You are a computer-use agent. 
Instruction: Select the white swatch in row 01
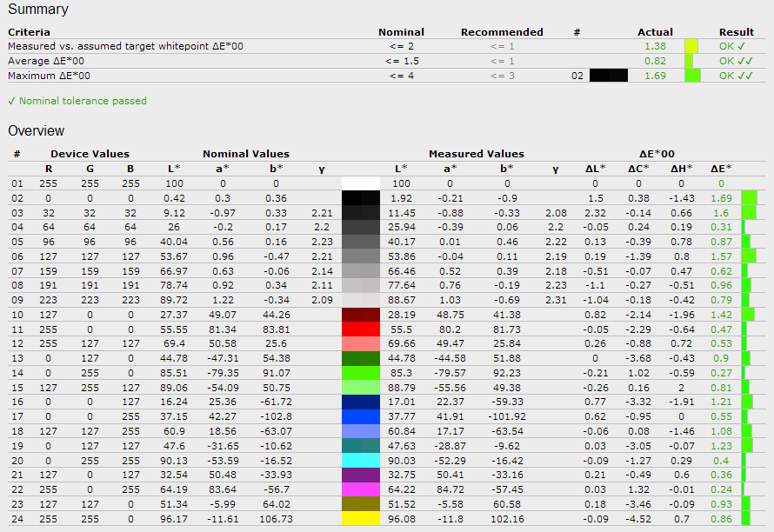361,183
